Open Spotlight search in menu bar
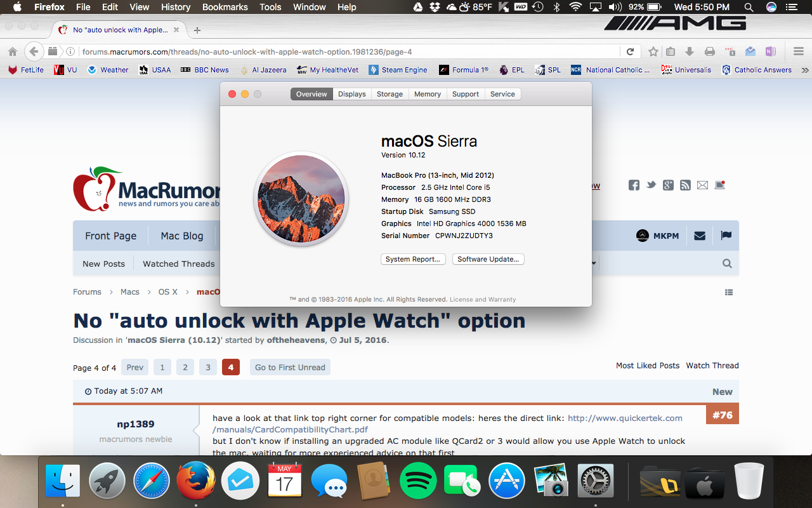The image size is (812, 508). pyautogui.click(x=749, y=7)
